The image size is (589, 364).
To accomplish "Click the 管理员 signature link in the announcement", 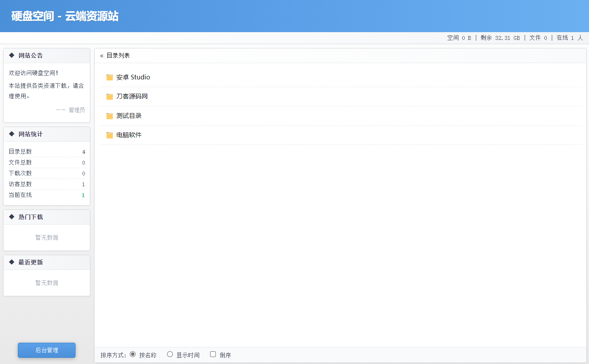I will [76, 110].
